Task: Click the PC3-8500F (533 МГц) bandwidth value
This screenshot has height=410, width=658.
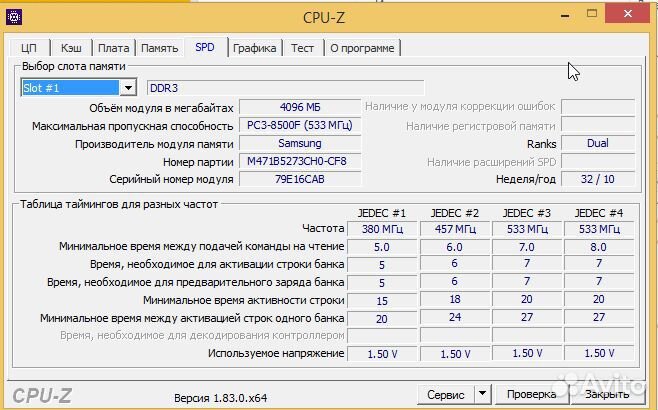Action: [300, 125]
